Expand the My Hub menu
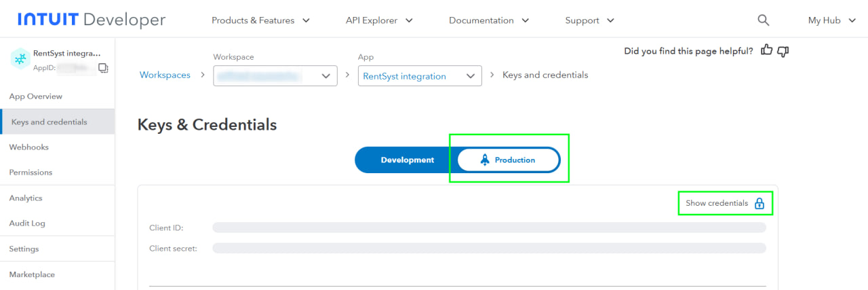Screen dimensions: 868x290 point(832,20)
